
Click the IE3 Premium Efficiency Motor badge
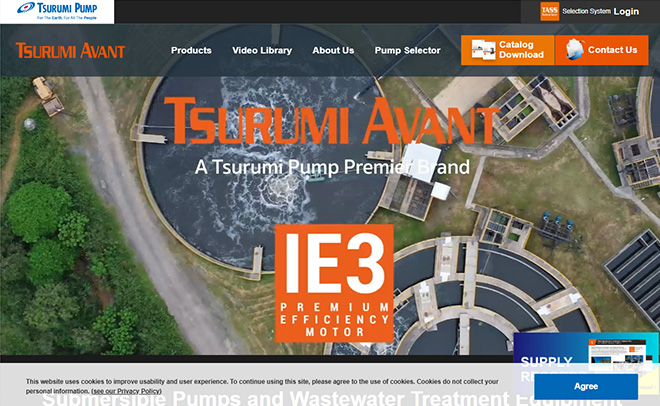[334, 283]
